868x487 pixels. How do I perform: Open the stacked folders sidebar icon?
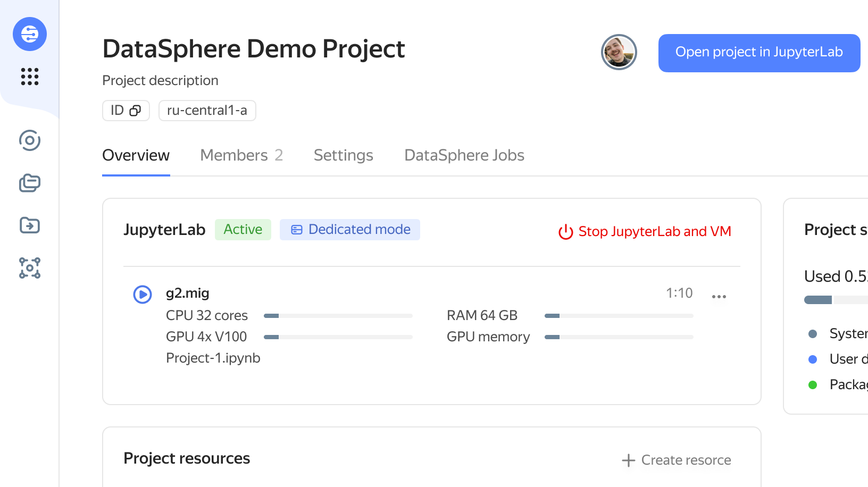pyautogui.click(x=30, y=183)
